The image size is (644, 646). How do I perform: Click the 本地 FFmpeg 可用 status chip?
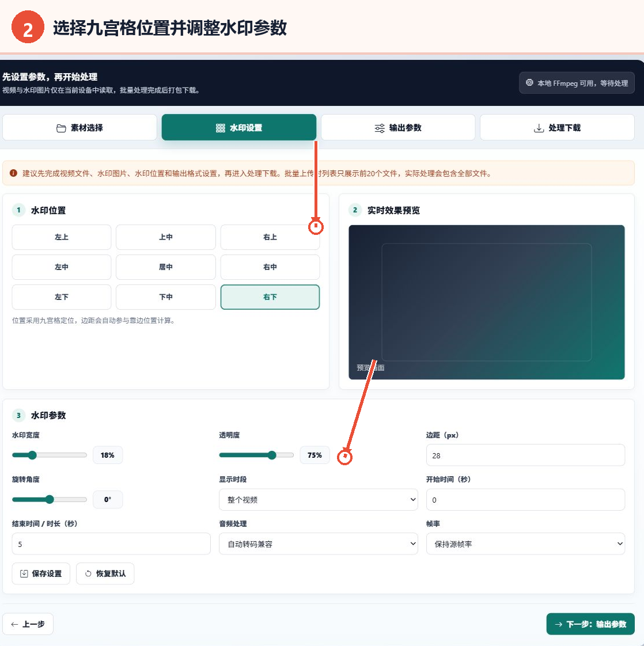tap(577, 83)
